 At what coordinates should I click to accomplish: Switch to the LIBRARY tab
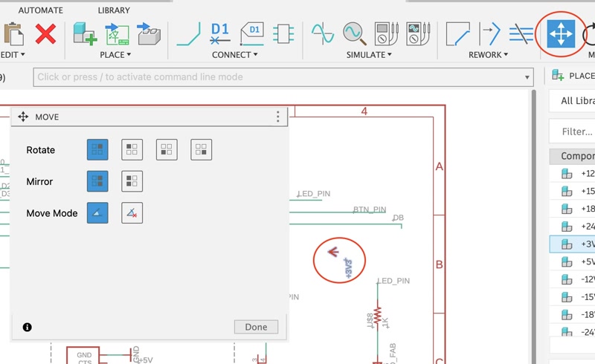tap(114, 10)
